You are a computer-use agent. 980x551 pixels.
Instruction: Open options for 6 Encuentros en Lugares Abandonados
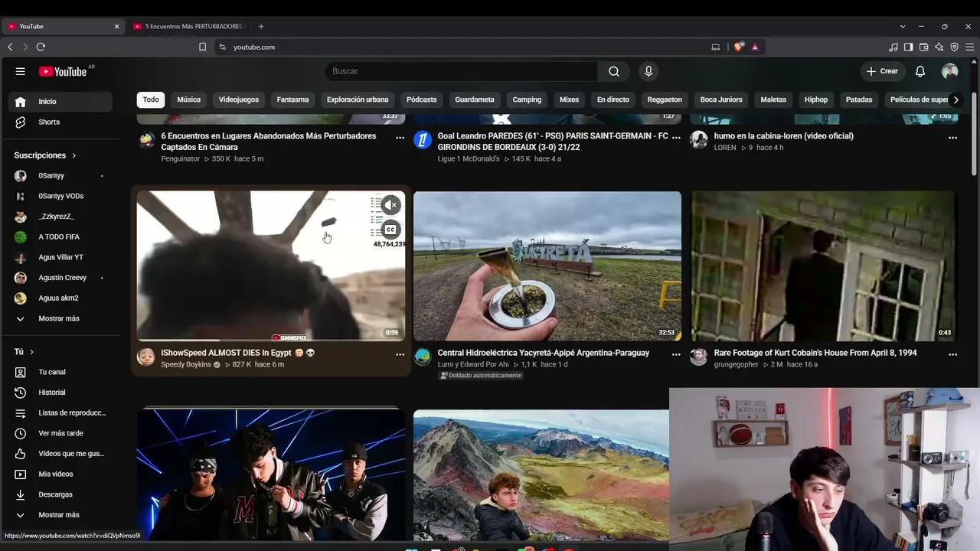click(400, 138)
